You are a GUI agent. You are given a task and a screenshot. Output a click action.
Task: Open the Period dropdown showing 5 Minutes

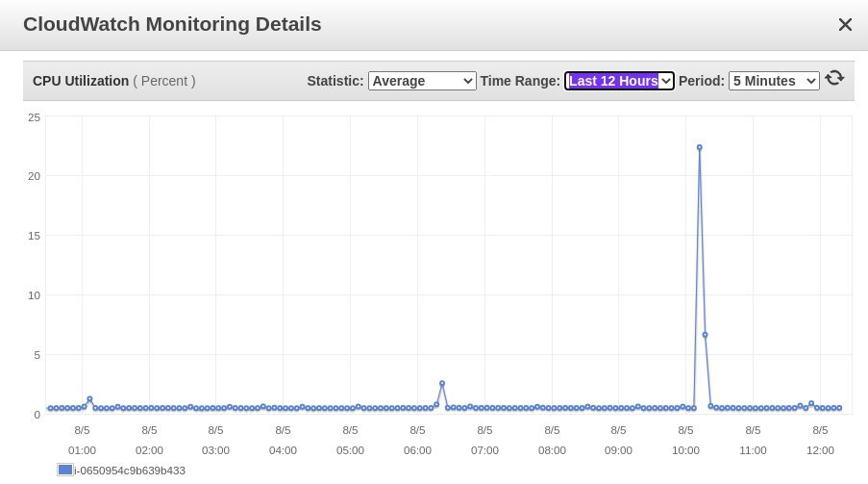tap(774, 81)
